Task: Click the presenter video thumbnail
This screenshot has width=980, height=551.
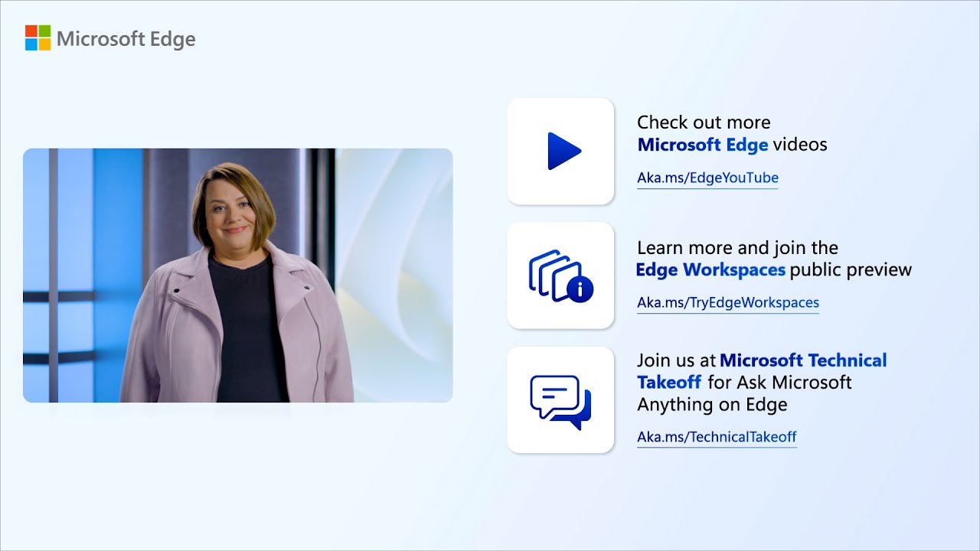Action: 238,275
